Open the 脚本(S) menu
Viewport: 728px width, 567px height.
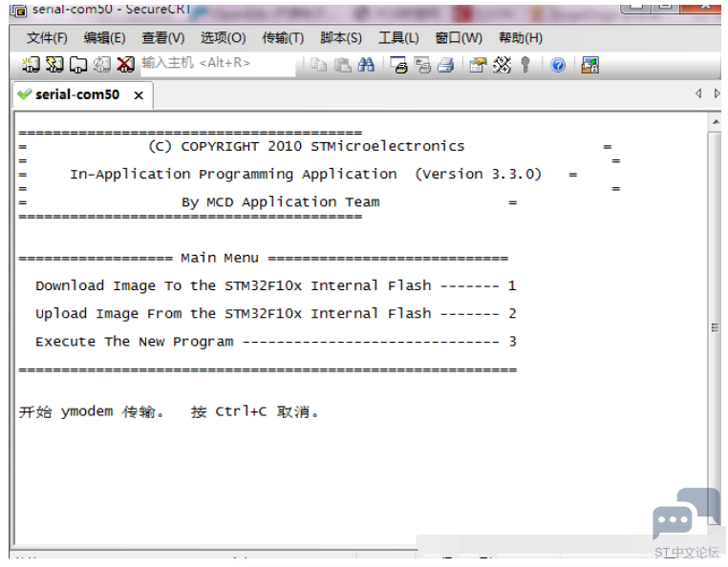[x=341, y=37]
